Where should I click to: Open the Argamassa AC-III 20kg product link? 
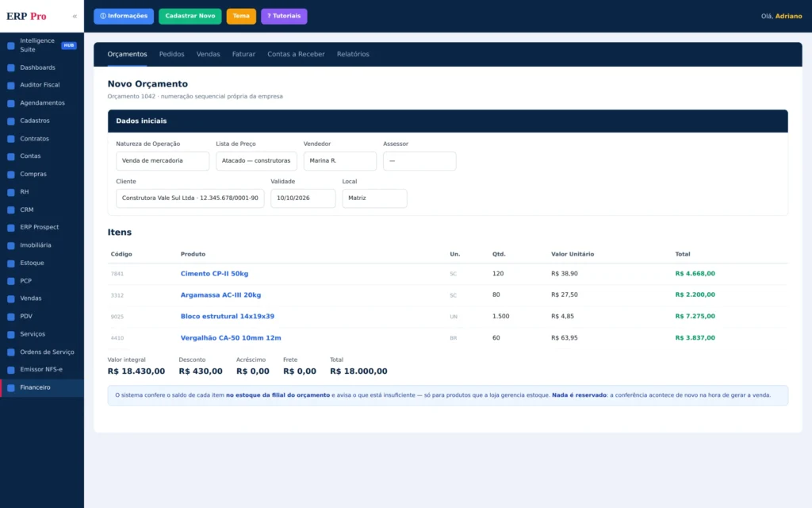pyautogui.click(x=220, y=295)
